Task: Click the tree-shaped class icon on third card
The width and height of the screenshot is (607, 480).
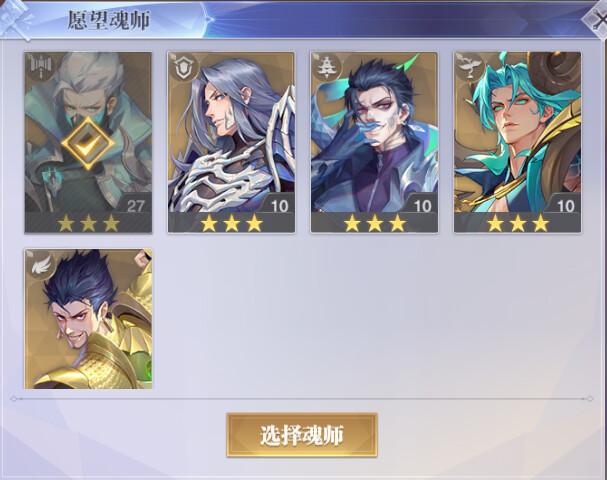Action: (327, 67)
